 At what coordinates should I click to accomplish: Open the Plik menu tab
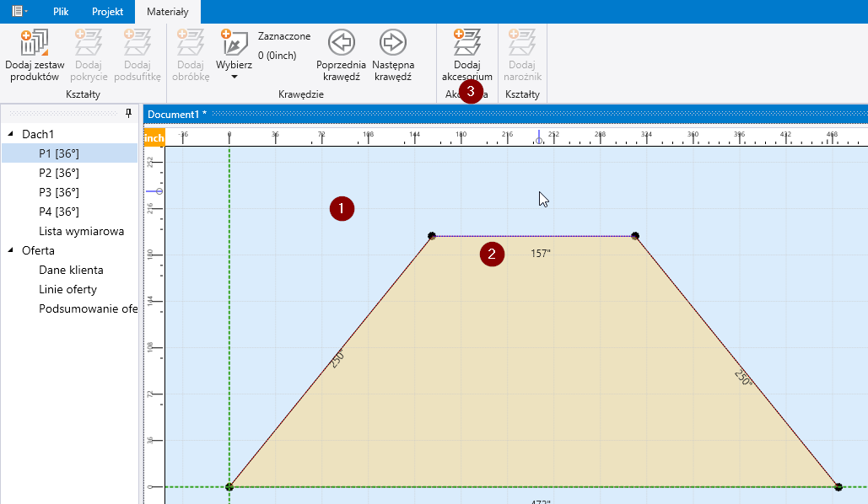(x=61, y=12)
